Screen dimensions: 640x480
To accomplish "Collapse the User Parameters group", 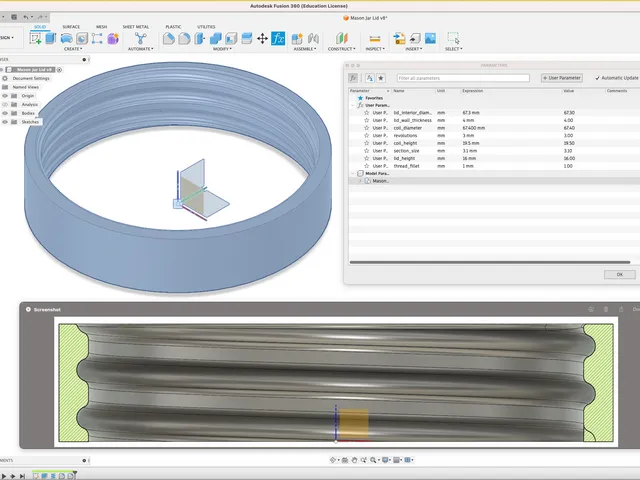I will point(353,105).
